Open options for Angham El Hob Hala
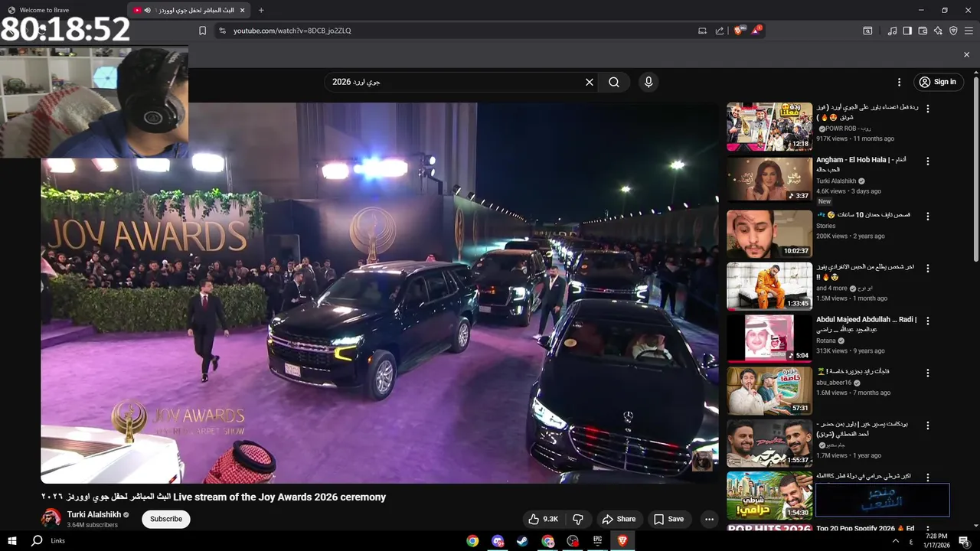 click(928, 161)
